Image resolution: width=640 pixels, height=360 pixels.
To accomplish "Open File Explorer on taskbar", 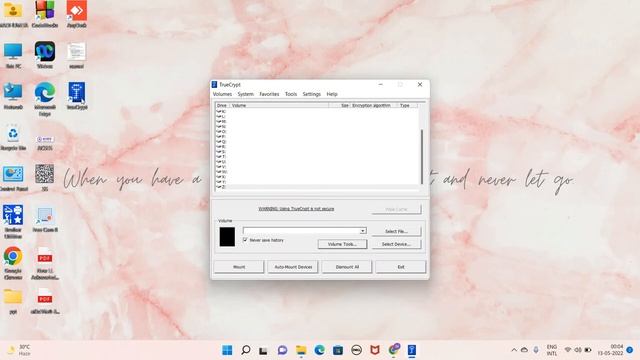I will click(301, 350).
